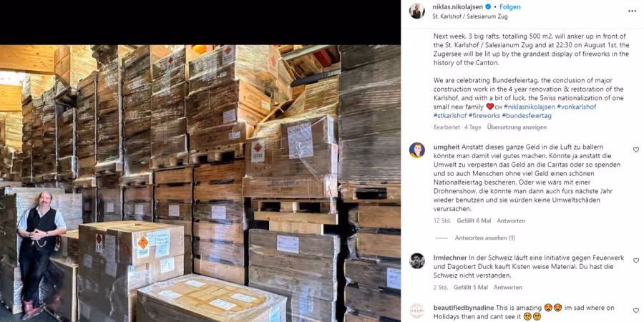
Task: Like lrmlechner's comment with heart icon
Action: coord(636,260)
